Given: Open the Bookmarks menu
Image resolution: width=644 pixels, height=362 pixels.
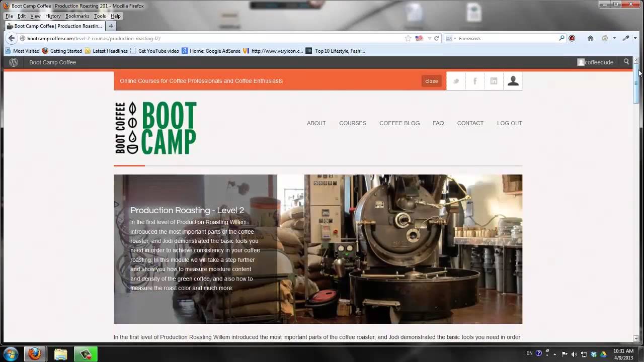Looking at the screenshot, I should click(x=77, y=16).
